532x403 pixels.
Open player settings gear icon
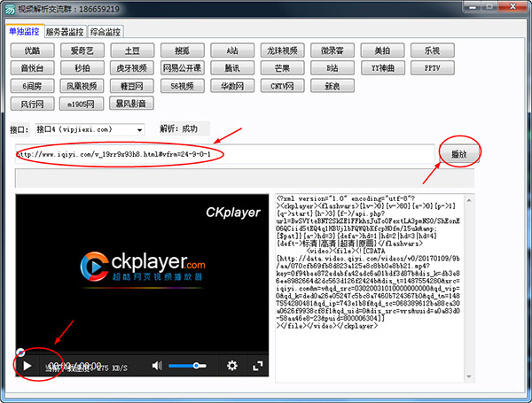tap(232, 366)
